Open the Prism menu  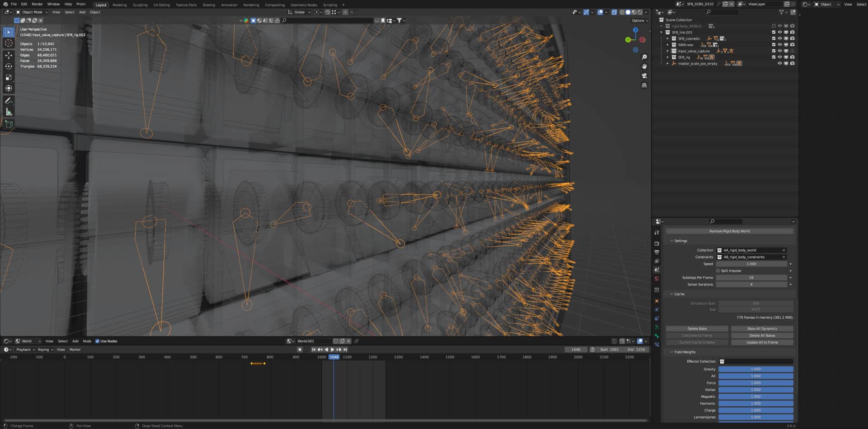[80, 4]
